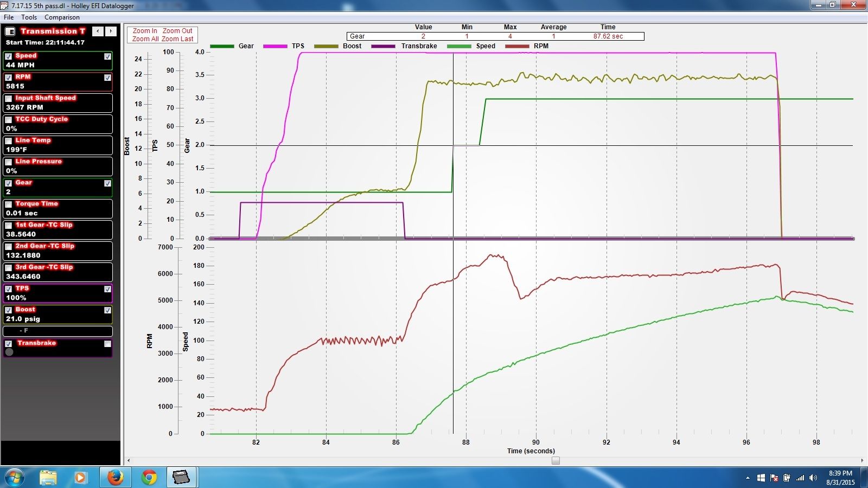Enable the Line Temp checkbox
868x488 pixels.
9,141
